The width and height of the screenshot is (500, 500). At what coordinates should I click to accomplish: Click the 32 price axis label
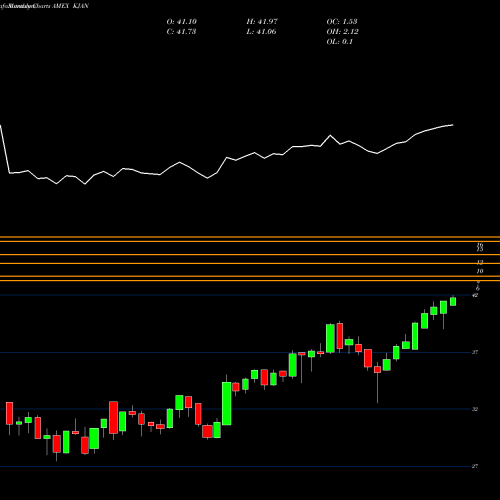[x=475, y=409]
